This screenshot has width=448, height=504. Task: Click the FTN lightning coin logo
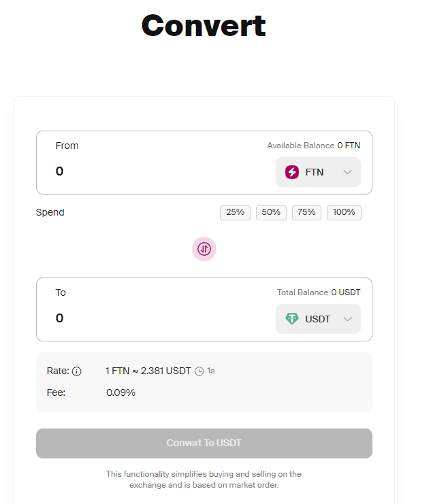point(292,172)
